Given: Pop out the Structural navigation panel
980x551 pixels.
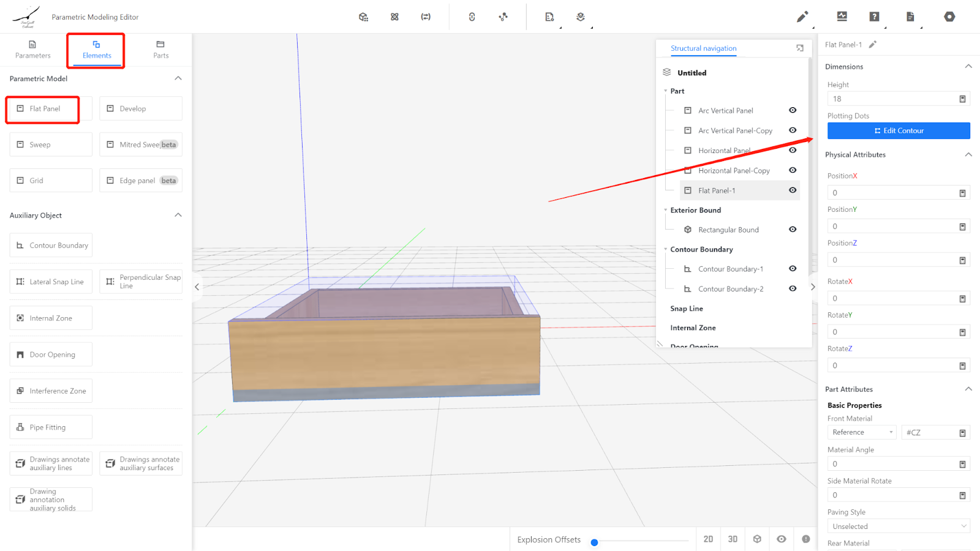Looking at the screenshot, I should tap(799, 48).
